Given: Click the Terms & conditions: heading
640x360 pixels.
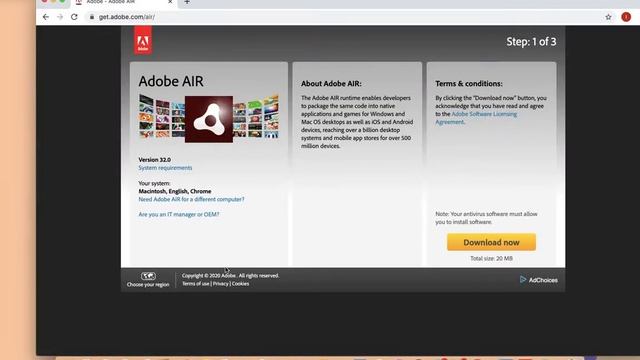Looking at the screenshot, I should click(469, 83).
